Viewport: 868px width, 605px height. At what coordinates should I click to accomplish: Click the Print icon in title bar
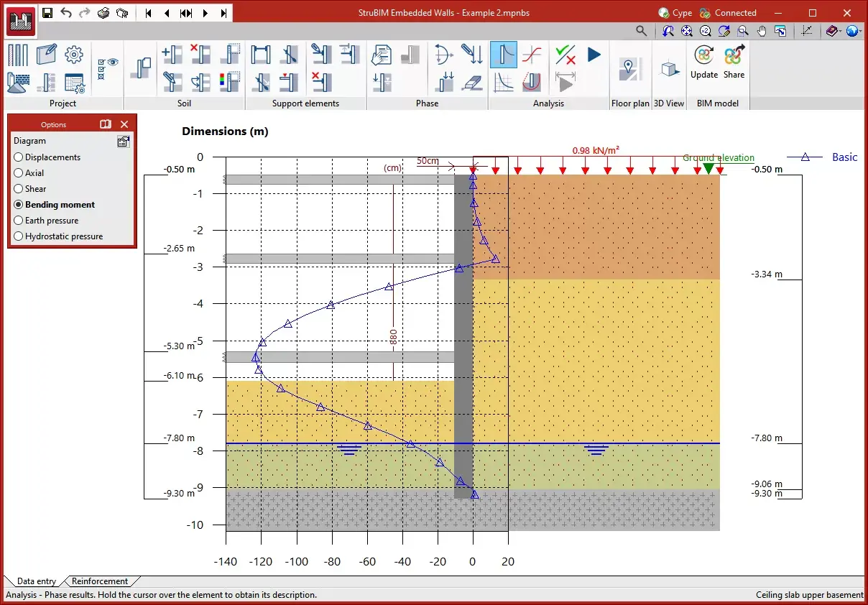(x=103, y=13)
